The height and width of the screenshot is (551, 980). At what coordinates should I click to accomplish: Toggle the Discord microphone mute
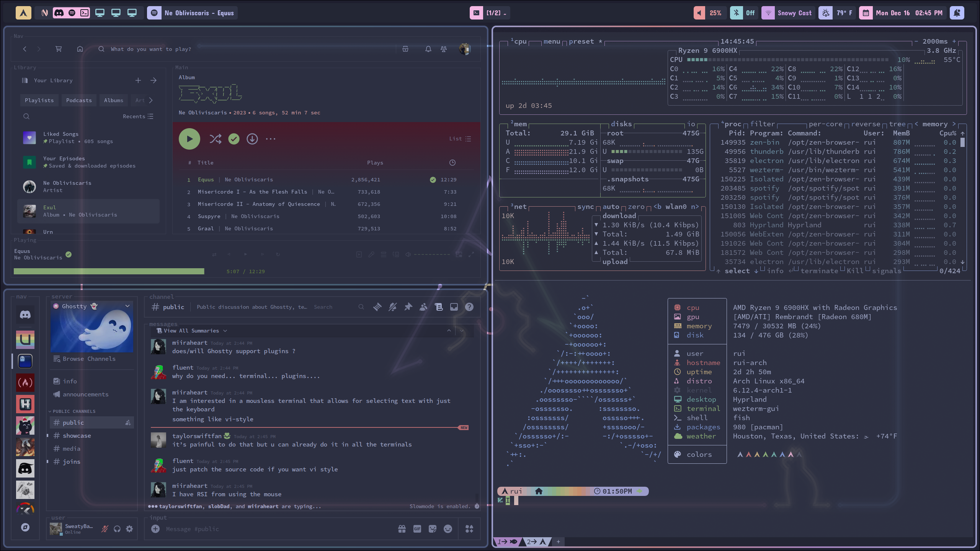[105, 529]
